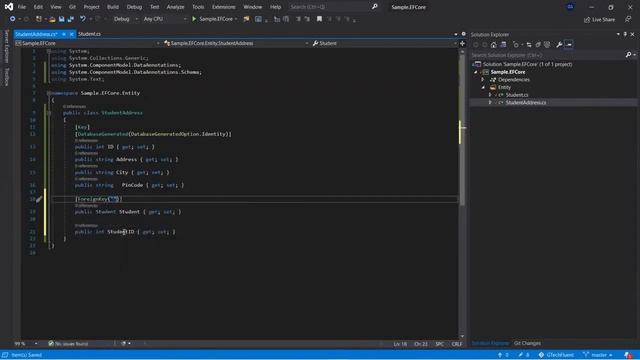Open the Git menu
Viewport: 640px width, 360px height.
(72, 7)
